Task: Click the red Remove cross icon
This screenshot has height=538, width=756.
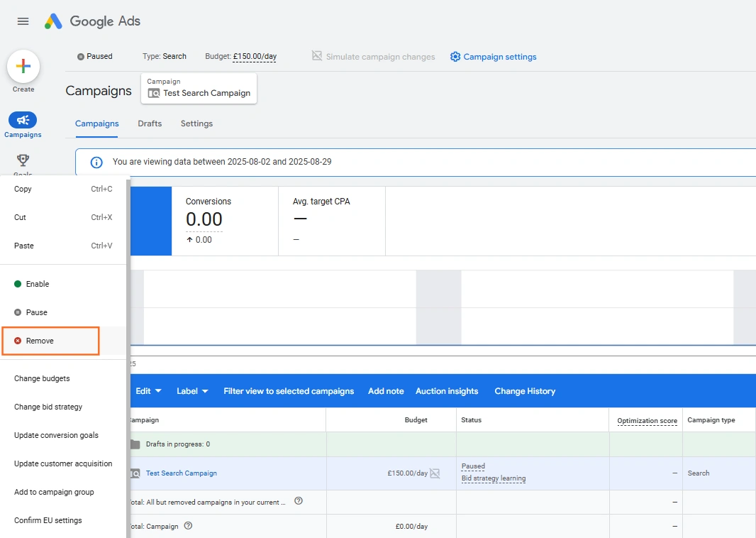Action: tap(18, 341)
